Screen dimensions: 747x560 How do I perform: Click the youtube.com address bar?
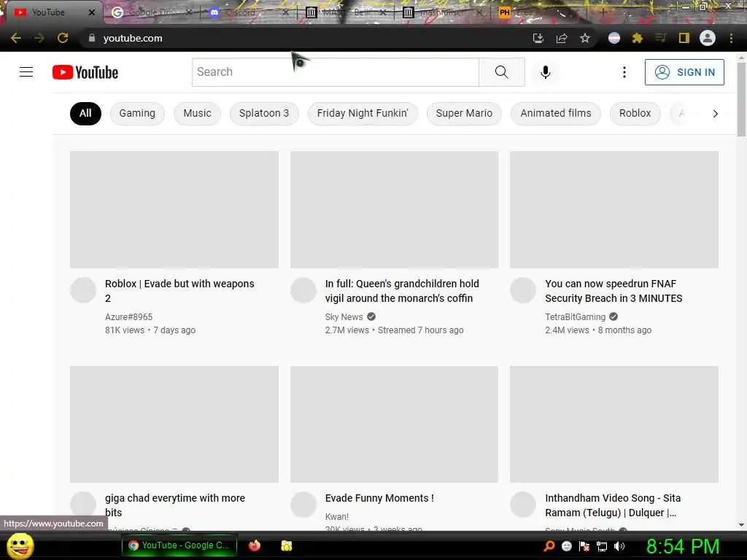[305, 38]
